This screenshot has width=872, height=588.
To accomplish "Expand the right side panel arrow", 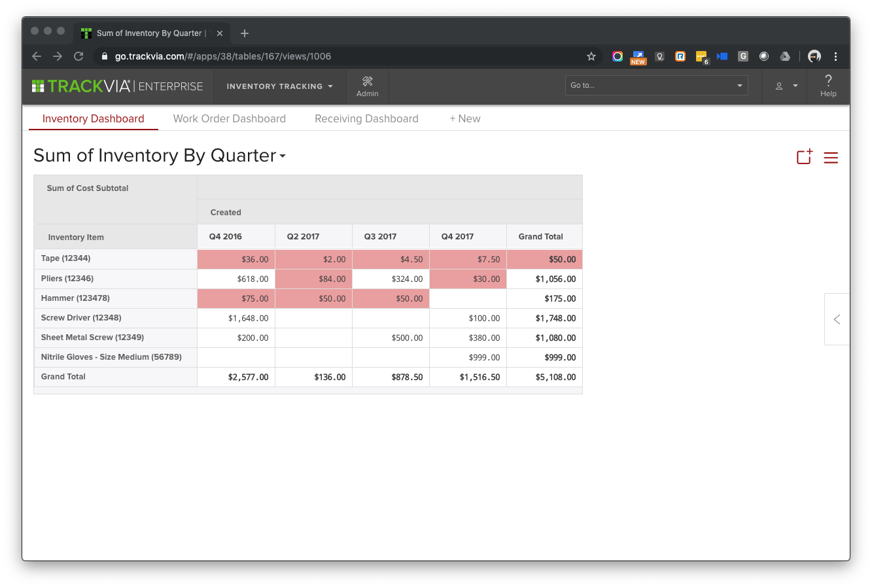I will pos(837,319).
